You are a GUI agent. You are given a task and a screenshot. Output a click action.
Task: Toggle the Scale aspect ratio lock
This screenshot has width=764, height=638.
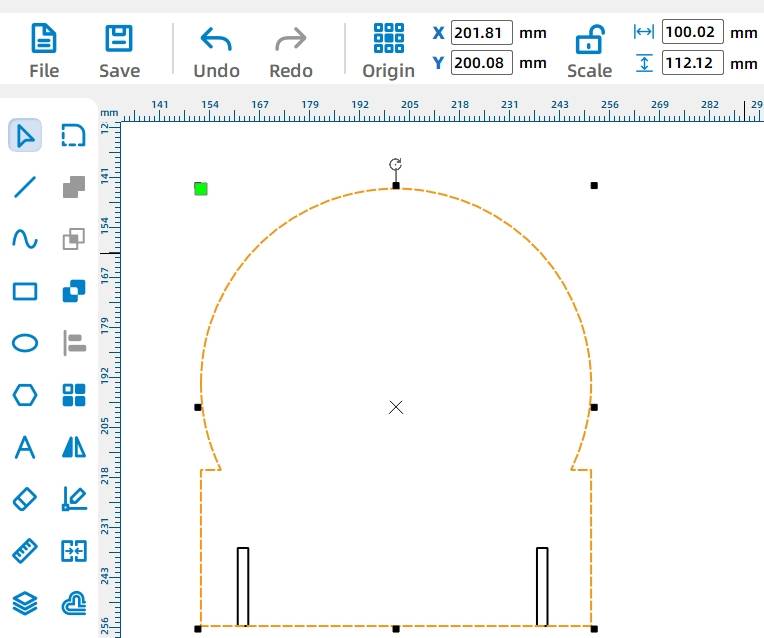(x=589, y=43)
